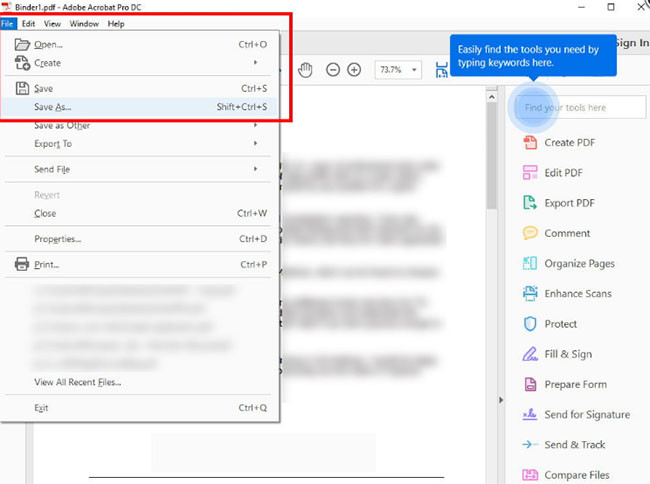Viewport: 650px width, 484px height.
Task: Click Properties in the File menu
Action: [x=57, y=239]
